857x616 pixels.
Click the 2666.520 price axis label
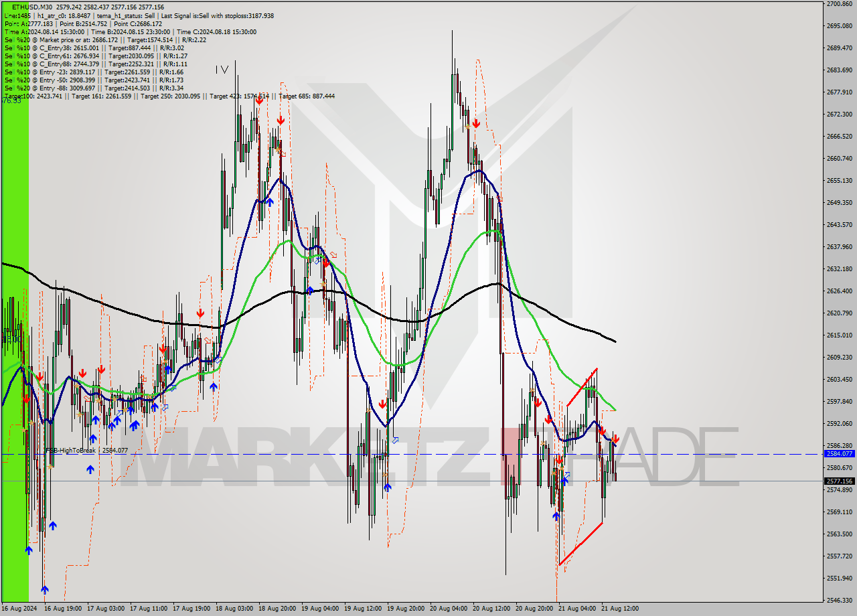click(x=840, y=137)
